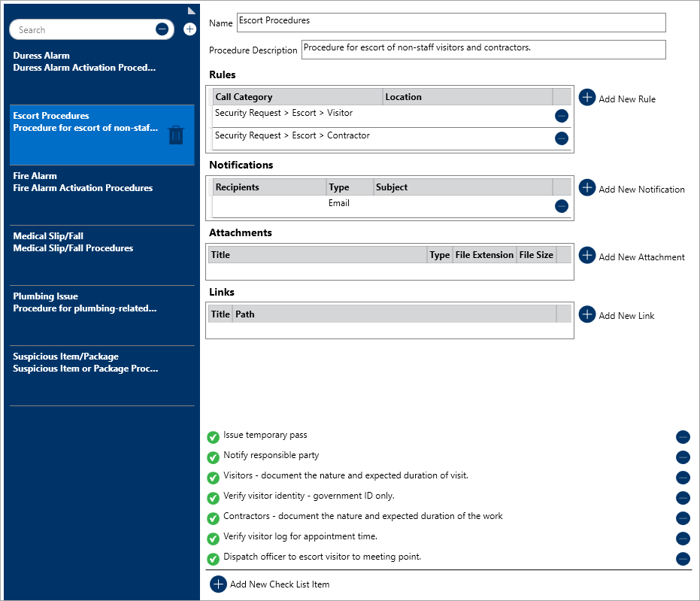This screenshot has height=601, width=700.
Task: Remove the 'Dispatch officer to escort visitor' item
Action: [x=683, y=559]
